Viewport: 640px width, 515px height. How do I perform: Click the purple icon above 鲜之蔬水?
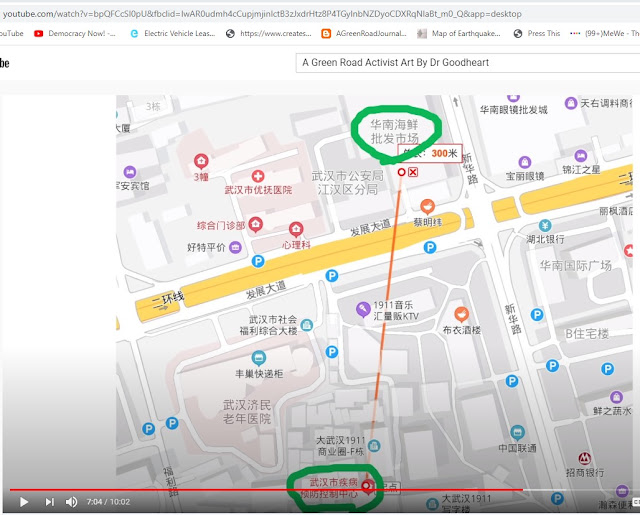pyautogui.click(x=616, y=397)
